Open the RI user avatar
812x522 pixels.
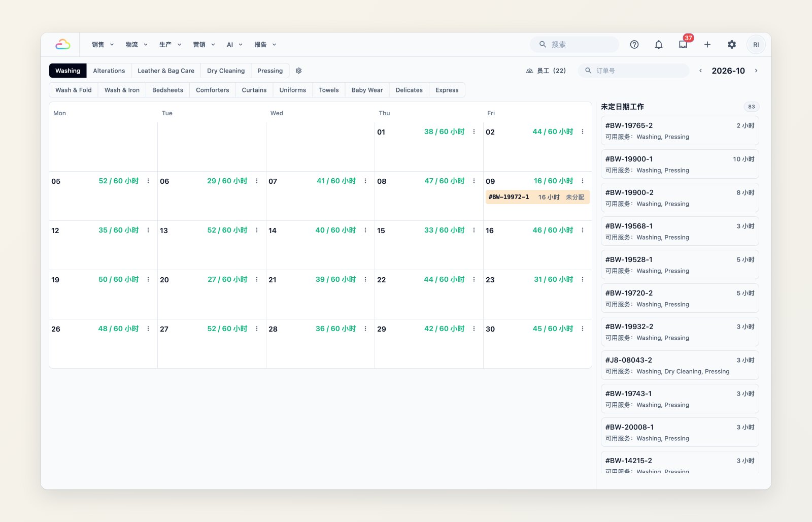pos(756,45)
